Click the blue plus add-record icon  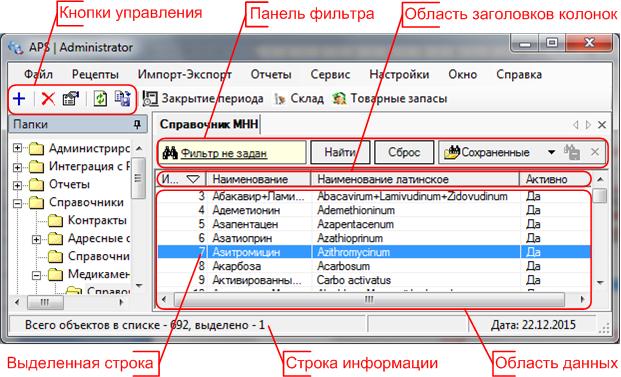click(x=19, y=99)
